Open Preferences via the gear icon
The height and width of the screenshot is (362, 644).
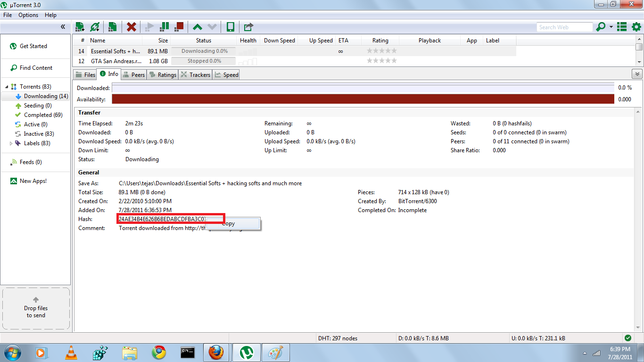(636, 27)
